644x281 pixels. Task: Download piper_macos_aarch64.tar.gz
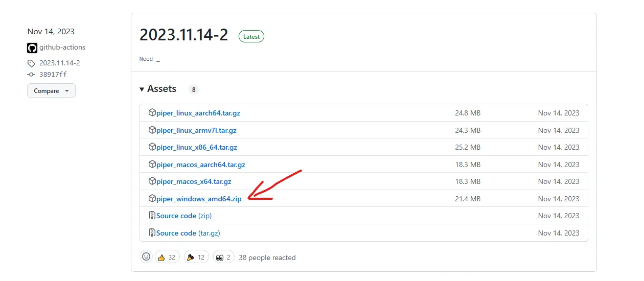pyautogui.click(x=201, y=165)
